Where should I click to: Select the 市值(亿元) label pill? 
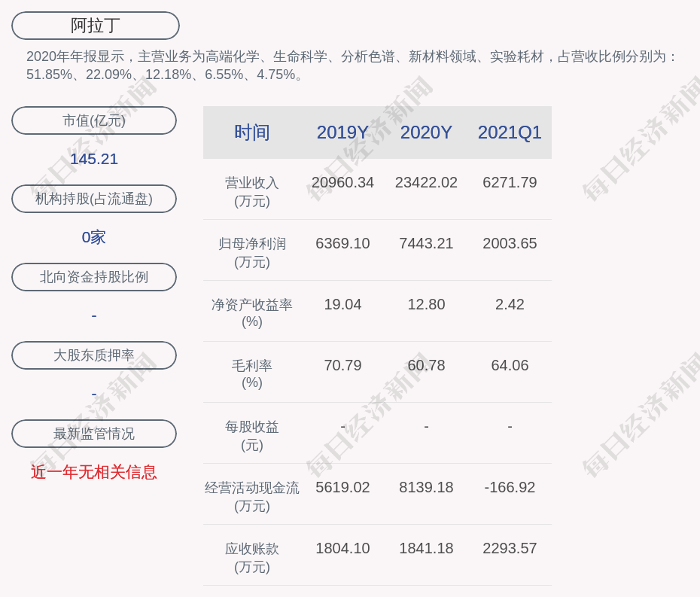tap(94, 120)
